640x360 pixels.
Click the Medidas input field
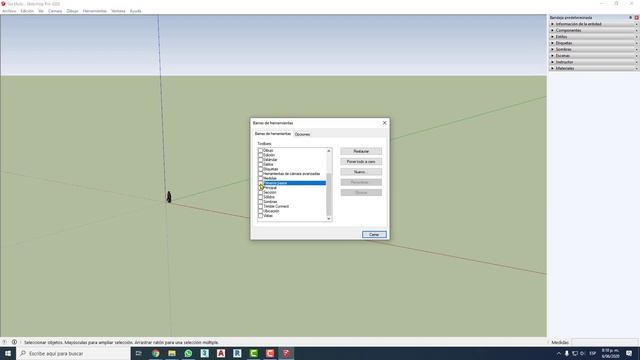point(604,342)
